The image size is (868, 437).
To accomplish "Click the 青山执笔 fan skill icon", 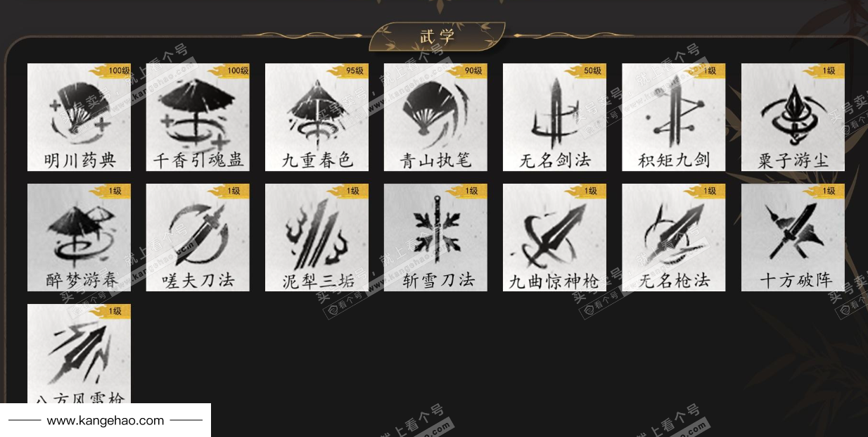I will (435, 117).
